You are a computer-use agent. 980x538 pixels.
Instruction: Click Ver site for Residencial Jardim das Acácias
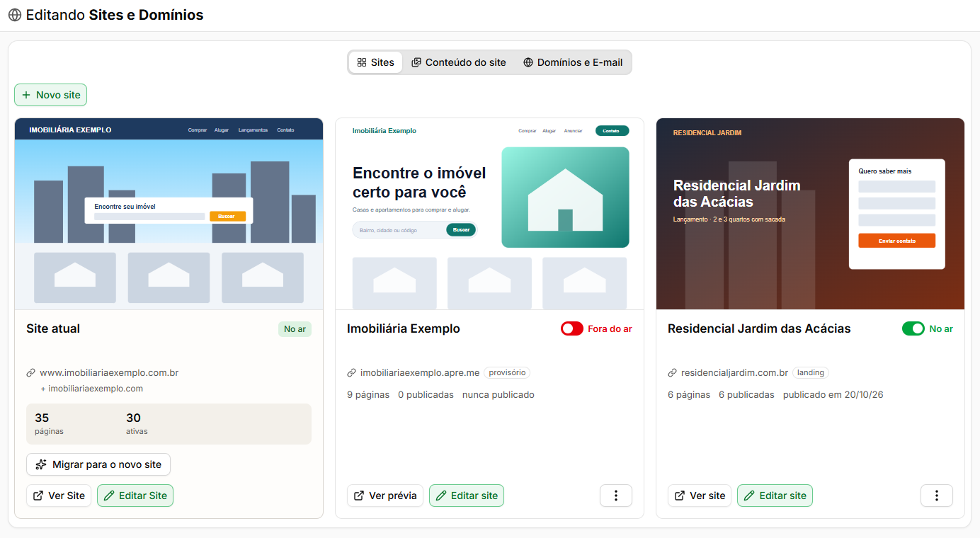pos(700,496)
